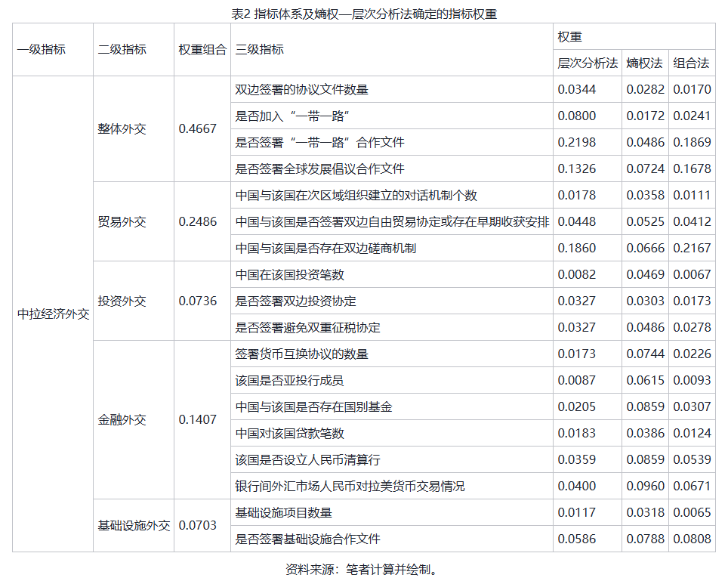Select the 一级指标 column header
The width and height of the screenshot is (728, 581).
pyautogui.click(x=42, y=49)
